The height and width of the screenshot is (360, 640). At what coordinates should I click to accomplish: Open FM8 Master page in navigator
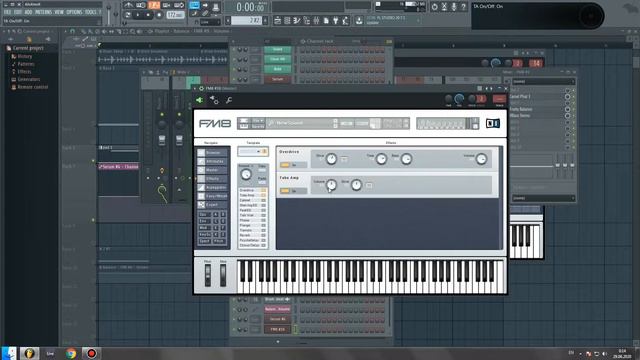tap(212, 170)
